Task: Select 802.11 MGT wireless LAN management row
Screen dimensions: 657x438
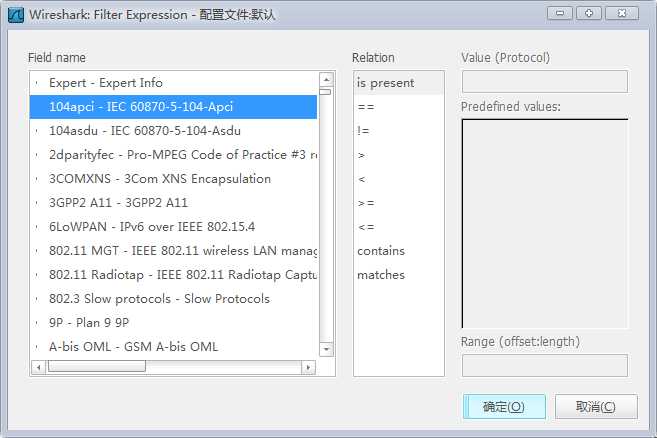Action: click(x=173, y=251)
